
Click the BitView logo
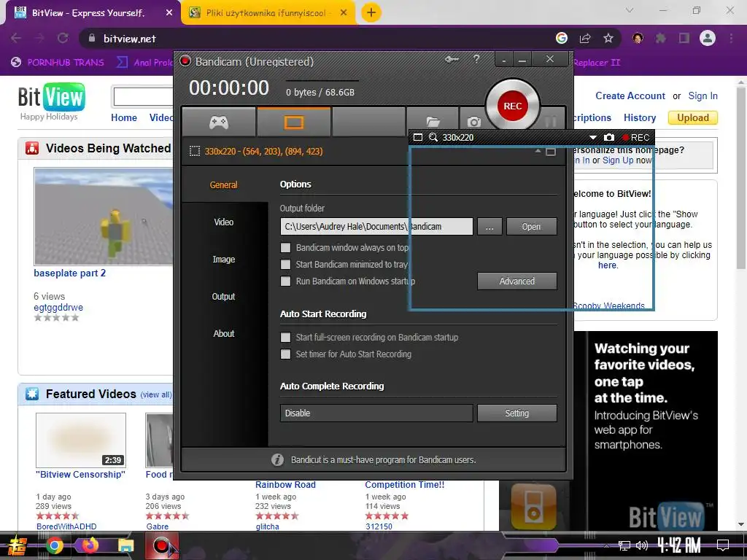coord(52,97)
